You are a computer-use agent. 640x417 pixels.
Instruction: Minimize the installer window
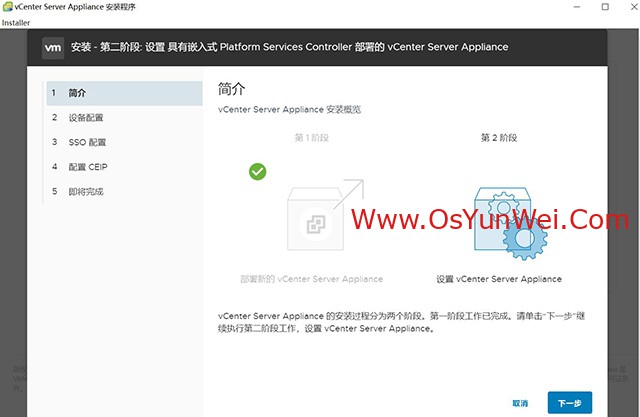[x=576, y=7]
